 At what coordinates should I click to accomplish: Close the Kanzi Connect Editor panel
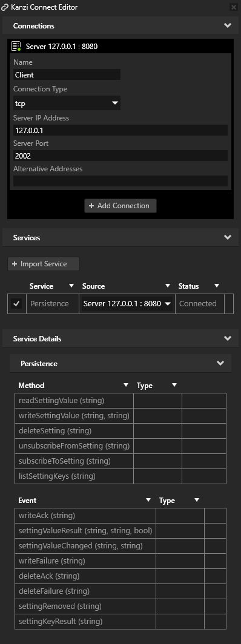pyautogui.click(x=234, y=7)
